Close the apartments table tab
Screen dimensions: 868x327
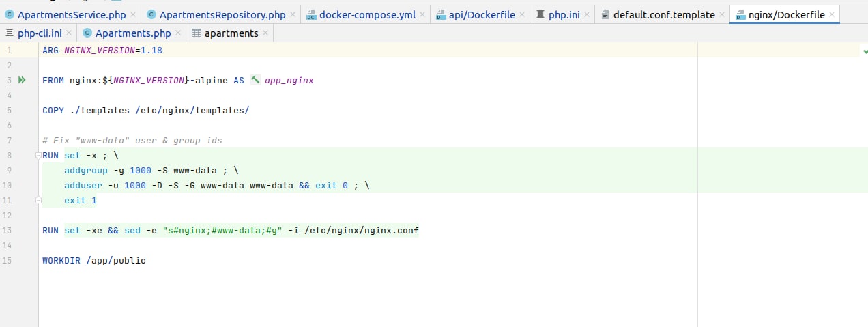point(265,33)
